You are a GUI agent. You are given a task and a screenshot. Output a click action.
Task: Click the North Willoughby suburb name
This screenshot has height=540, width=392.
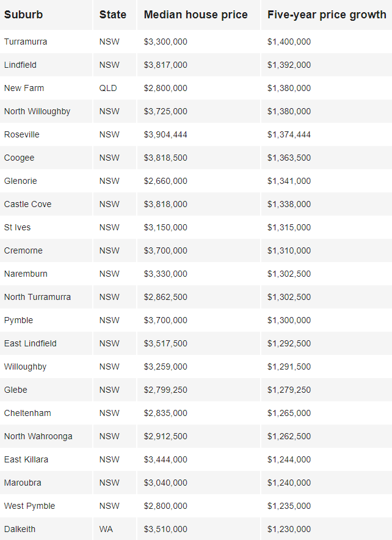tap(37, 111)
